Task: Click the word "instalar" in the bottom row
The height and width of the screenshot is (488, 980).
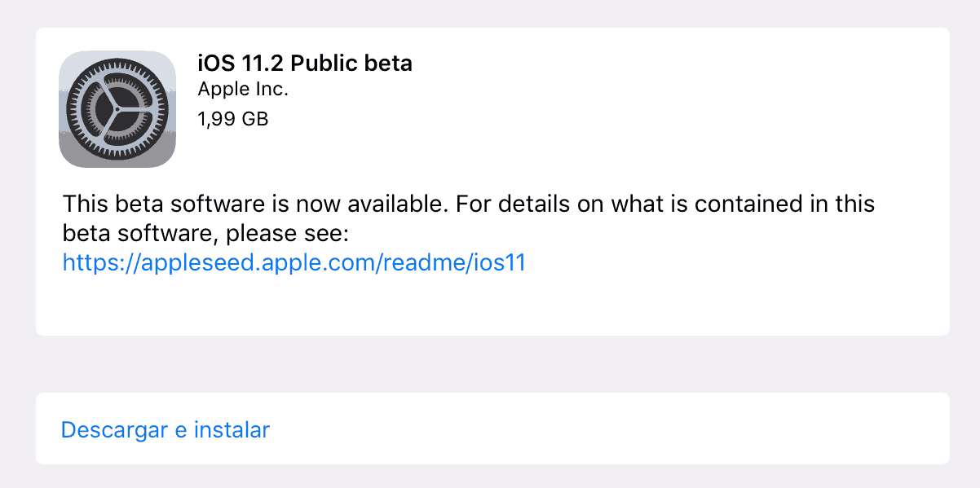Action: pos(232,429)
